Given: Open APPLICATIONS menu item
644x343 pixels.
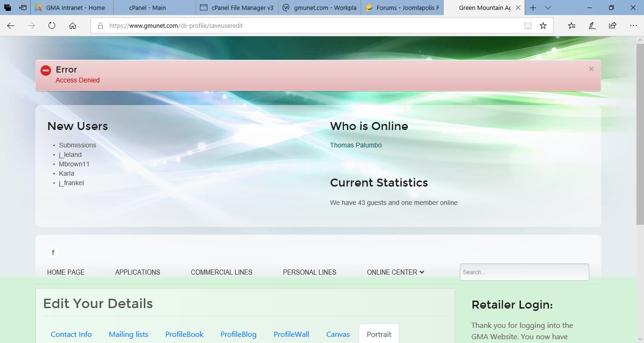Looking at the screenshot, I should coord(138,272).
